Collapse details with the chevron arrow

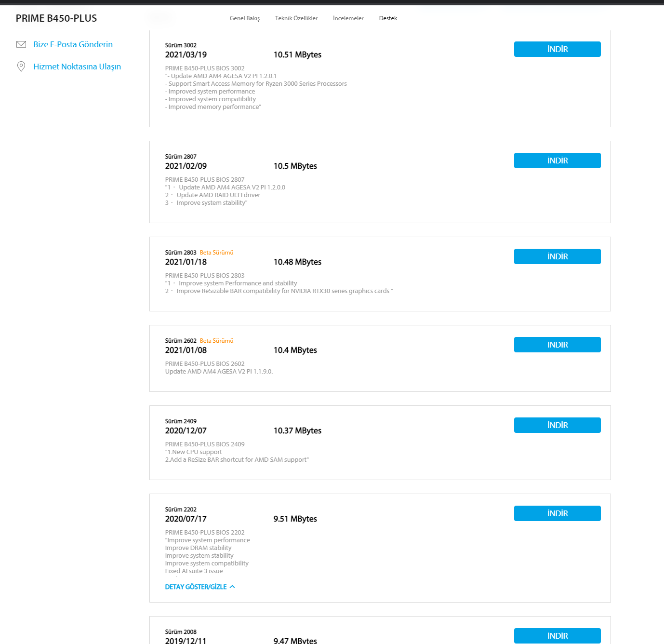coord(232,587)
